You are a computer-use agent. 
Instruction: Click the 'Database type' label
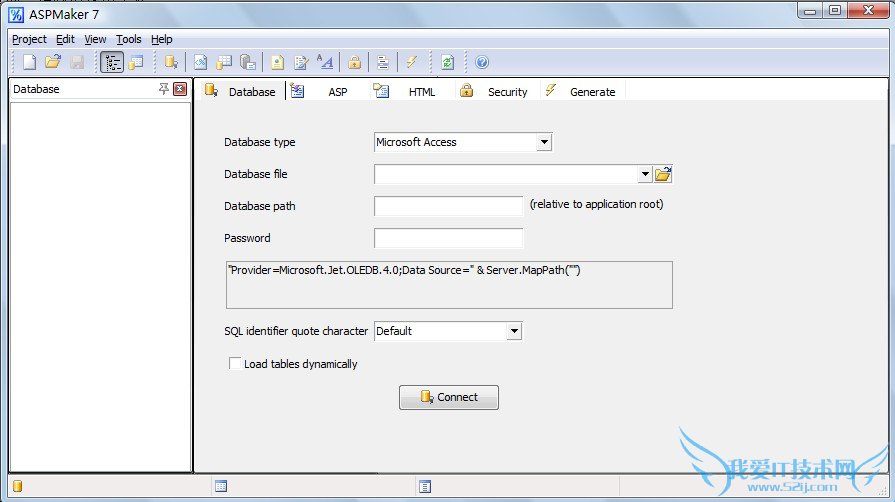260,142
